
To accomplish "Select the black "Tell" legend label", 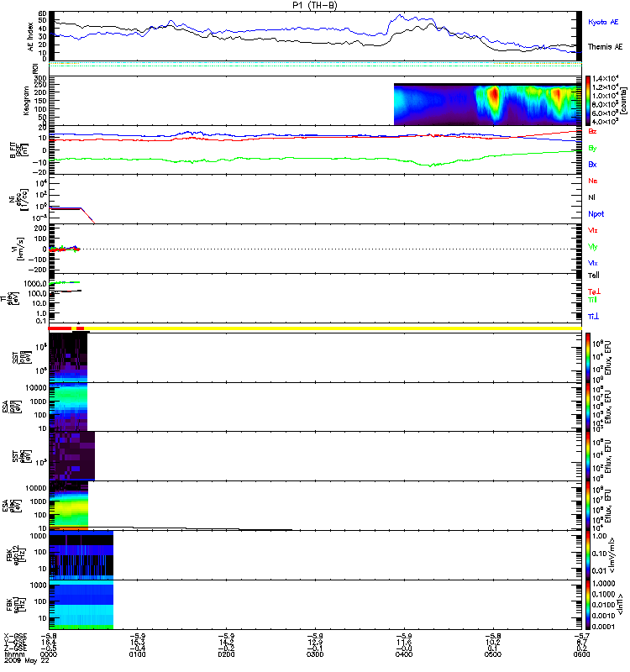I will tap(594, 276).
